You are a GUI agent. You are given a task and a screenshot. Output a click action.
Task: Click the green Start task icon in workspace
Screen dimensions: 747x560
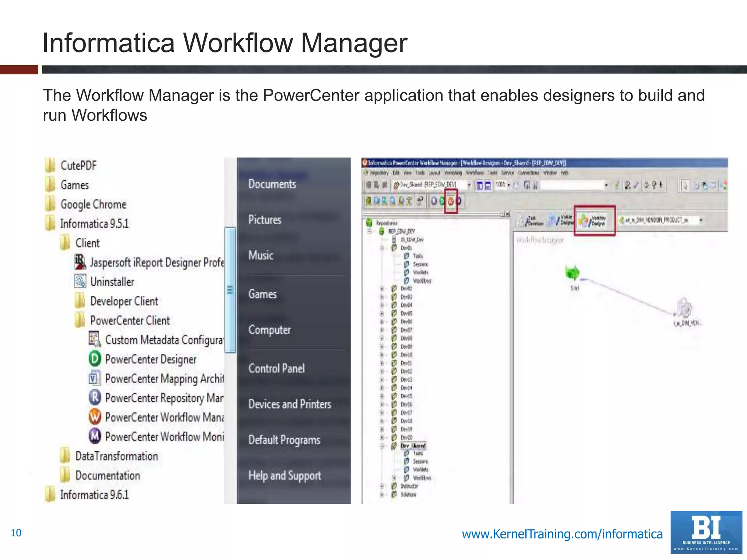(x=572, y=272)
